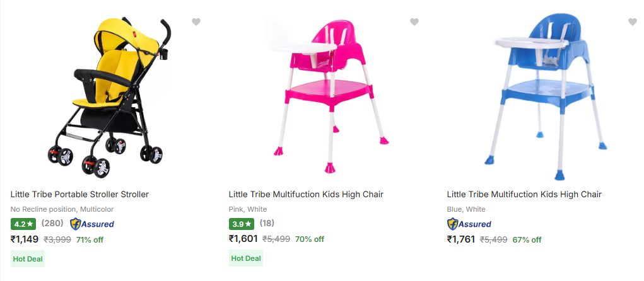
Task: Click the 3.9 star rating badge
Action: (242, 224)
